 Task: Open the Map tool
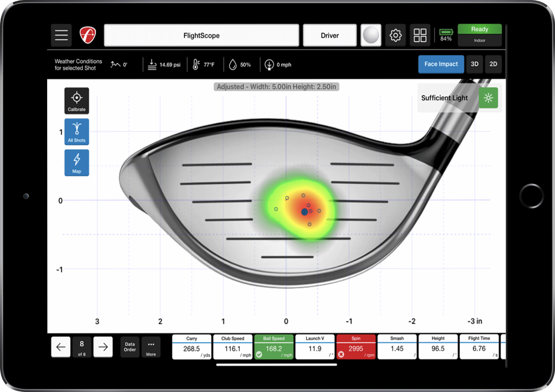click(76, 162)
